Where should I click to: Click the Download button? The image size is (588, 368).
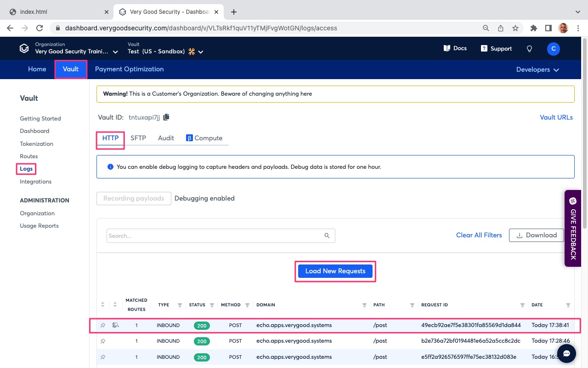pos(537,235)
